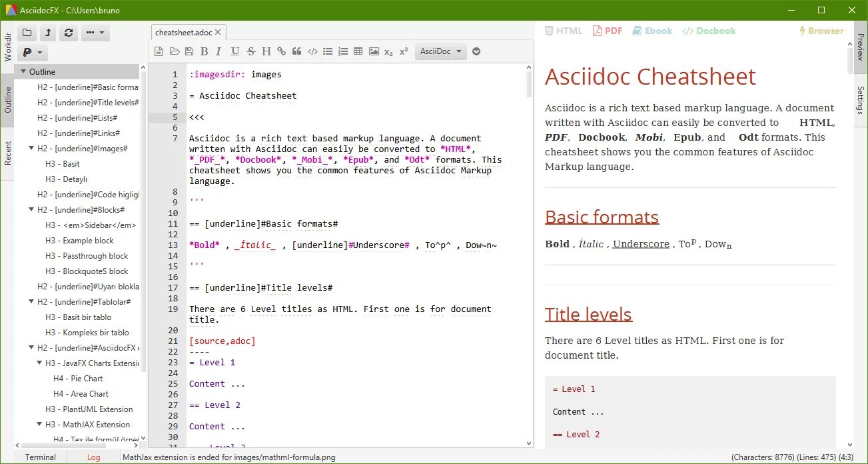Screen dimensions: 868x464
Task: Insert a hyperlink with the chain icon
Action: [281, 51]
